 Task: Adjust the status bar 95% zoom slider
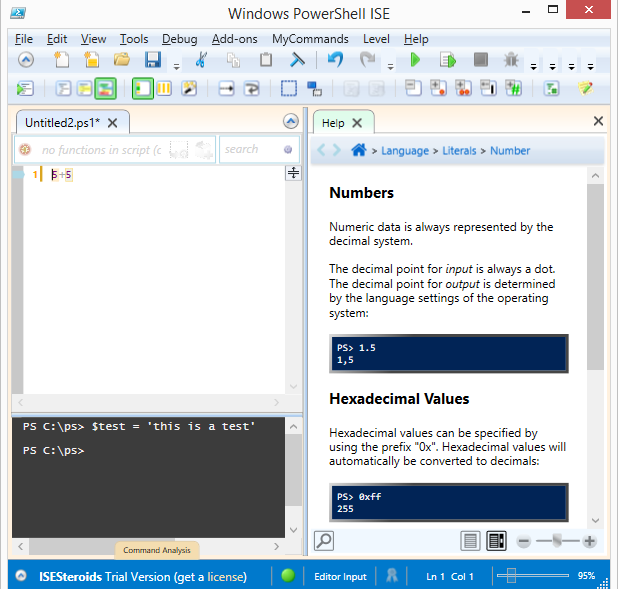[532, 576]
